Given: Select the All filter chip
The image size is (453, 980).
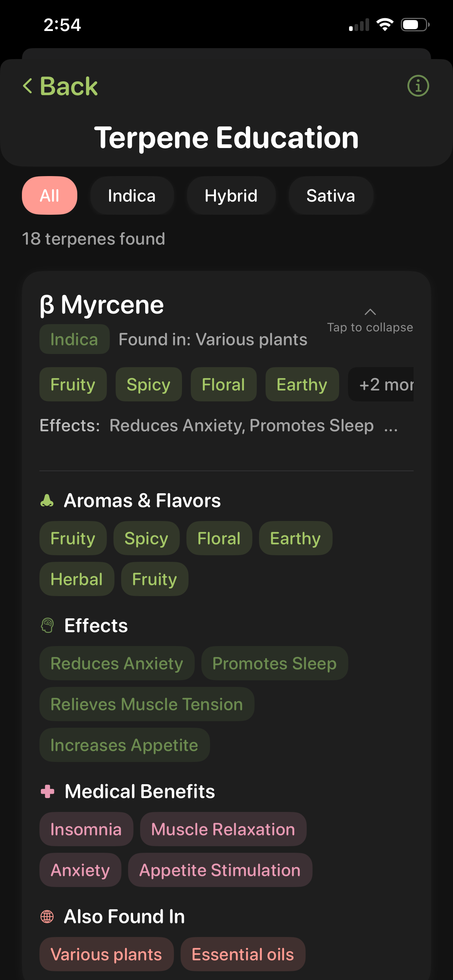Looking at the screenshot, I should click(x=50, y=195).
